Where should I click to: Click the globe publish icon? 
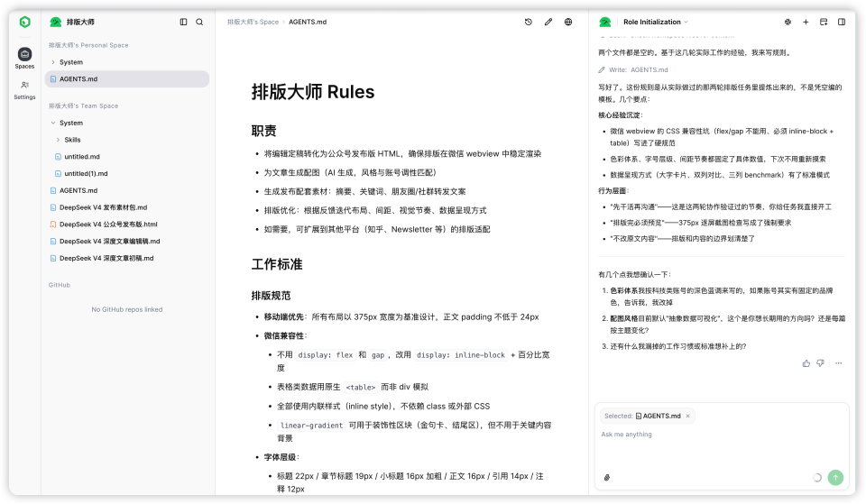click(x=567, y=22)
